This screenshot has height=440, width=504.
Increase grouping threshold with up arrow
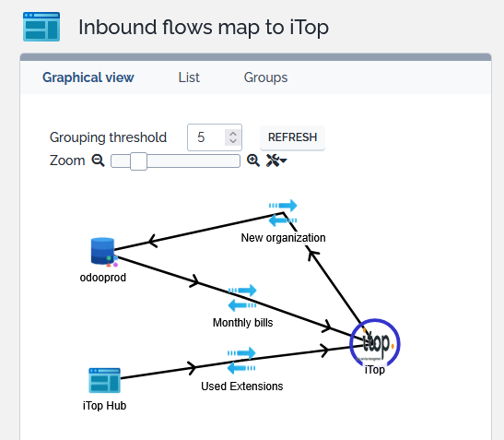pyautogui.click(x=233, y=134)
